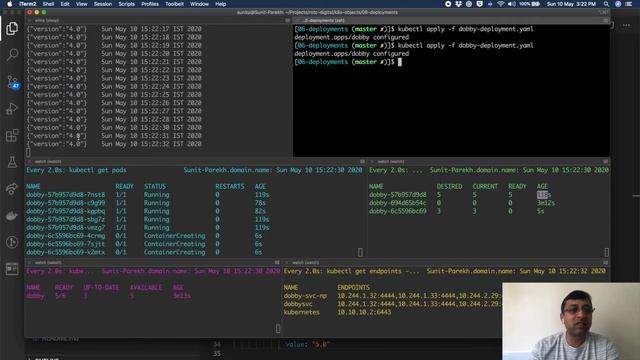The height and width of the screenshot is (360, 640).
Task: Open the Siri icon in the menu bar
Action: tap(618, 4)
